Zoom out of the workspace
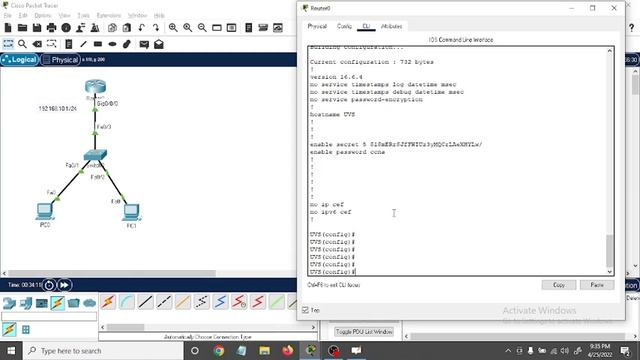 click(202, 28)
